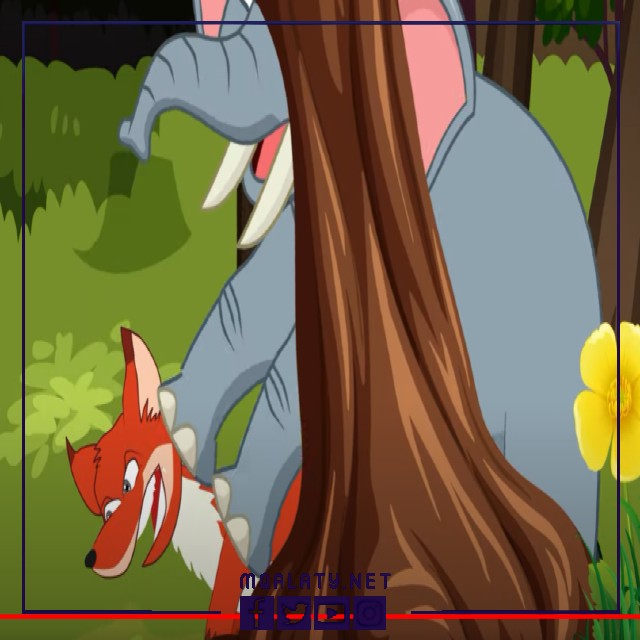Click the YouTube play icon
The height and width of the screenshot is (640, 640).
pos(331,613)
